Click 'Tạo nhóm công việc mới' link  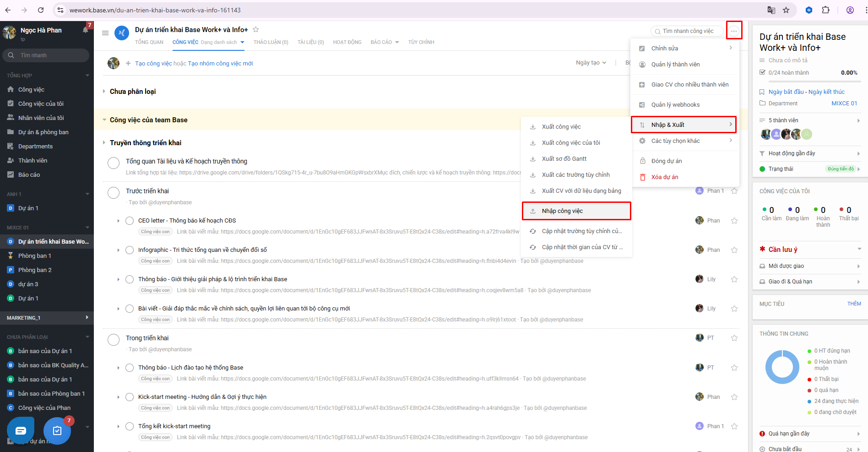(220, 63)
